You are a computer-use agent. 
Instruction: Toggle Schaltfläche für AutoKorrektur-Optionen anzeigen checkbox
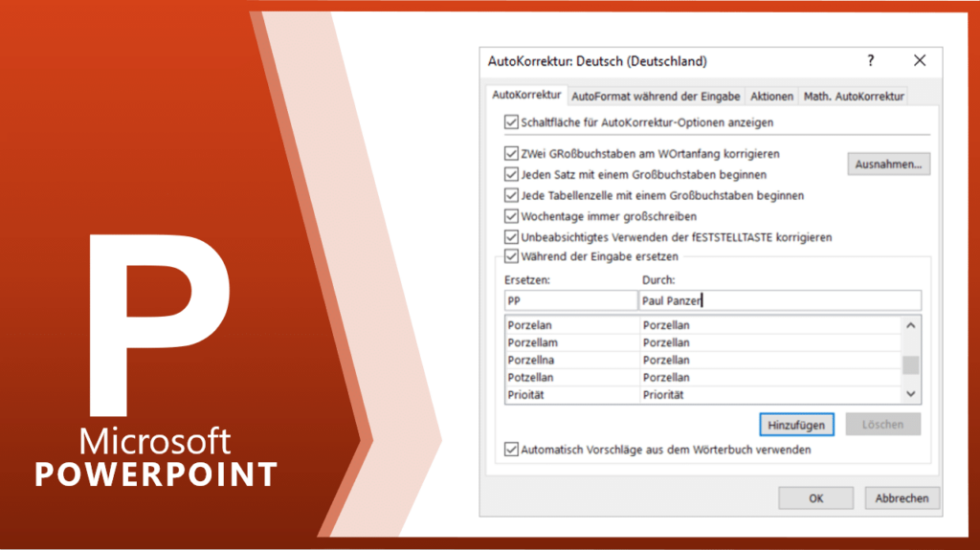(x=511, y=121)
